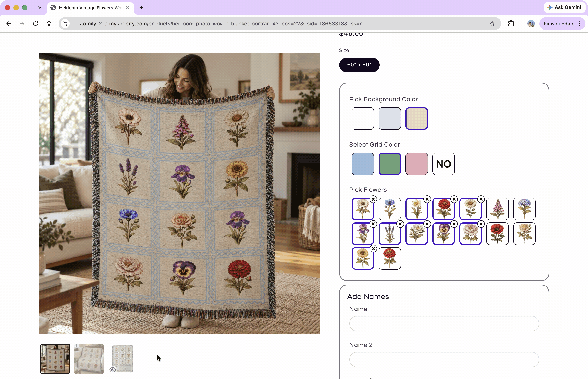Image resolution: width=588 pixels, height=379 pixels.
Task: Select NO grid color option
Action: click(443, 164)
